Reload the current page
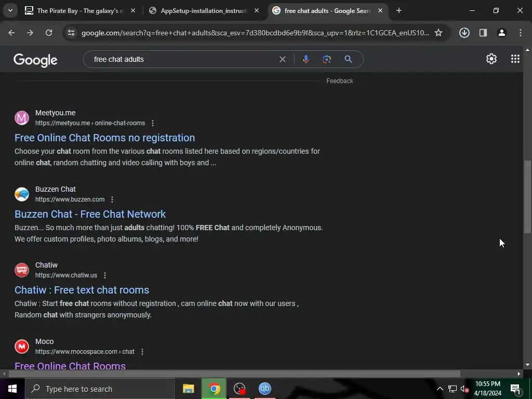 [49, 33]
